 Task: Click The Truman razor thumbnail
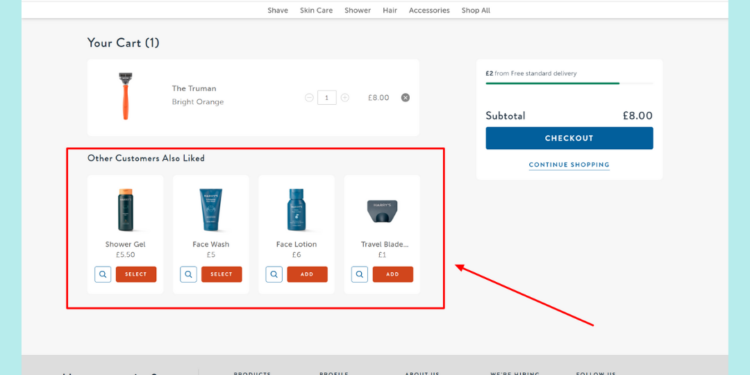pos(125,96)
